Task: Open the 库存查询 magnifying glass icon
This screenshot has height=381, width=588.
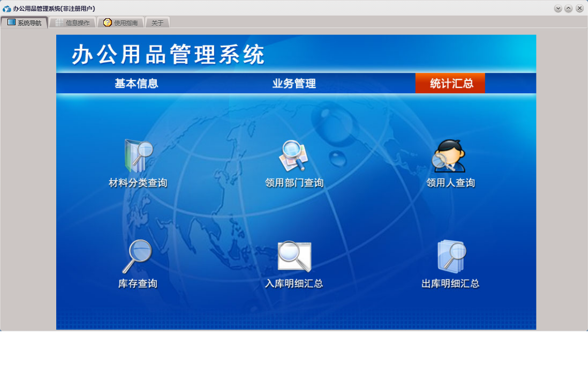Action: [x=137, y=256]
